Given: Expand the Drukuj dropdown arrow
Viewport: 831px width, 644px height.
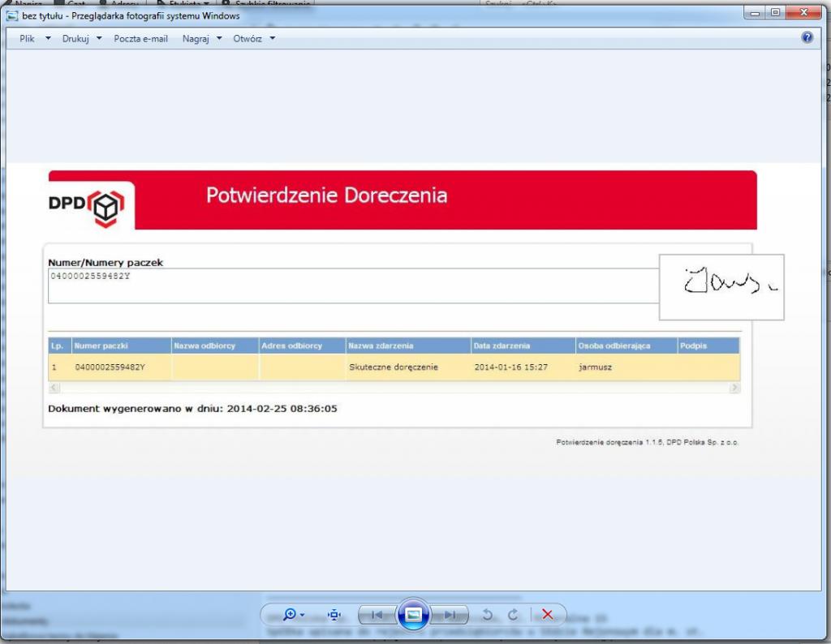Looking at the screenshot, I should click(99, 38).
